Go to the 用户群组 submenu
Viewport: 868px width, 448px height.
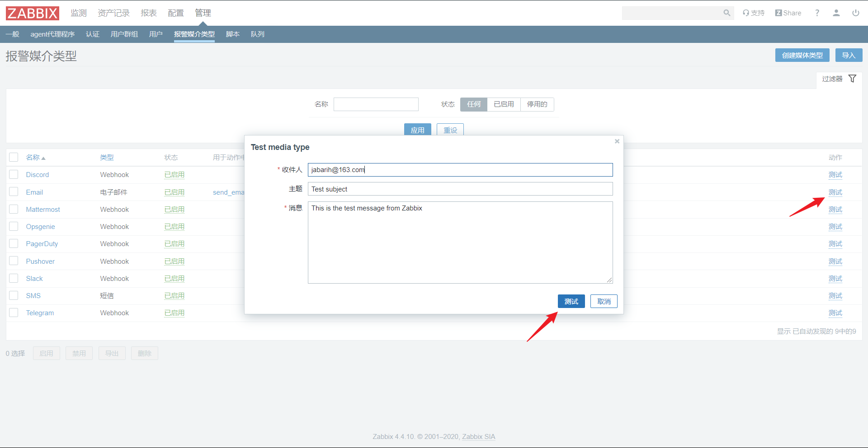pos(124,34)
